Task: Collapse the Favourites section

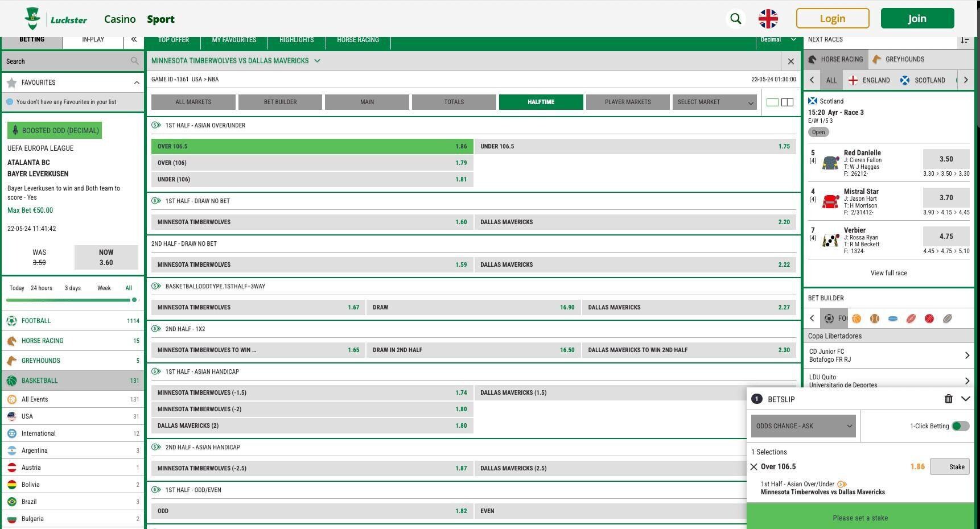Action: (x=137, y=82)
